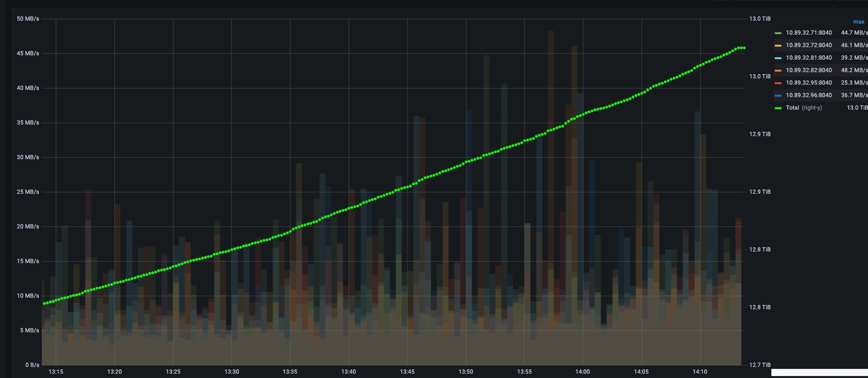Image resolution: width=868 pixels, height=378 pixels.
Task: Toggle the 10.89.32.71:8040 series in legend
Action: point(808,33)
